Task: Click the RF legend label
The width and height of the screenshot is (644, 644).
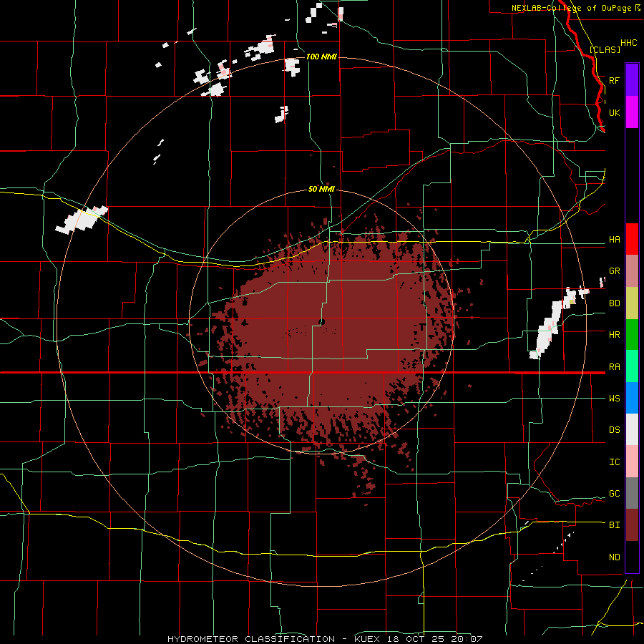Action: coord(614,80)
